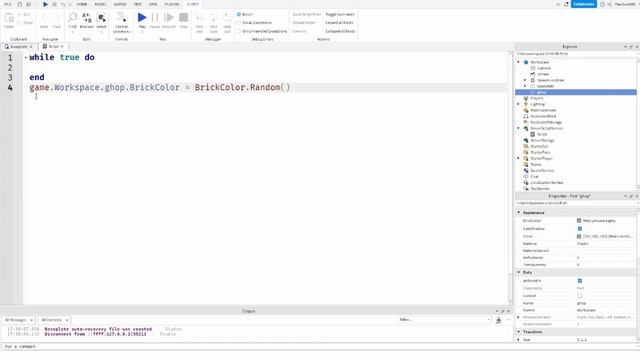Image resolution: width=640 pixels, height=360 pixels.
Task: Collapse the Workspace tree node
Action: click(519, 62)
